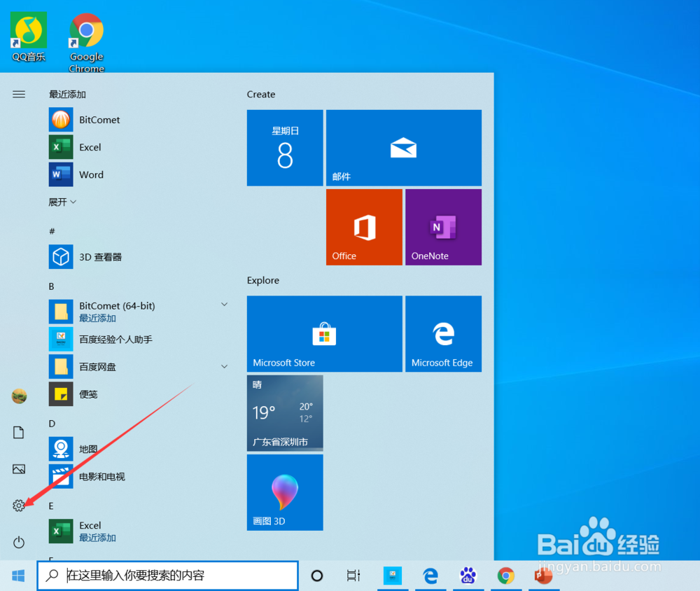Image resolution: width=700 pixels, height=591 pixels.
Task: Open Edge from the taskbar
Action: point(430,576)
